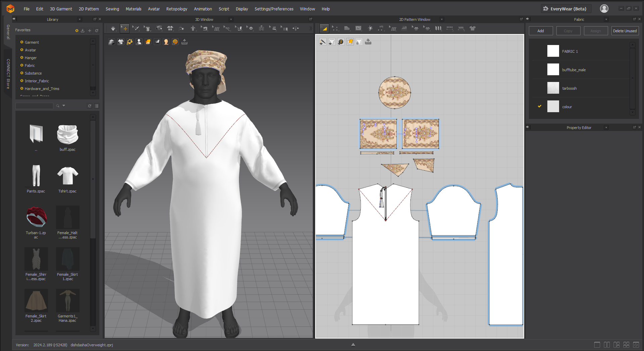Image resolution: width=644 pixels, height=351 pixels.
Task: Open the Property Editor panel dropdown arrow
Action: (606, 128)
